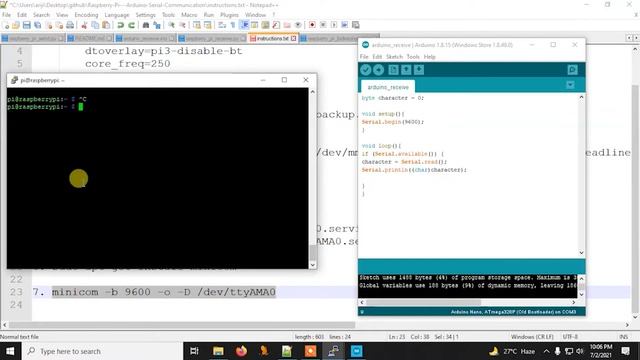The width and height of the screenshot is (640, 360).
Task: Click Redo icon in Notepad++ toolbar
Action: (131, 25)
